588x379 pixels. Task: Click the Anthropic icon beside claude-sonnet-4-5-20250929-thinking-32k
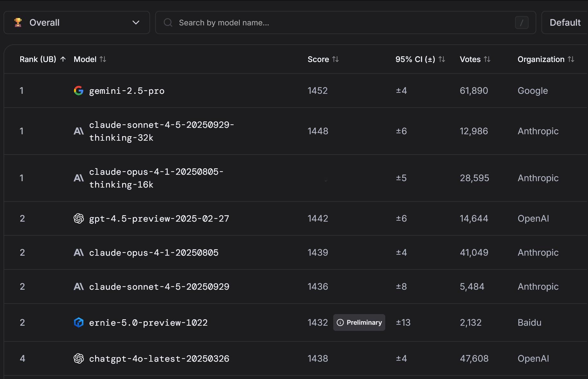78,131
